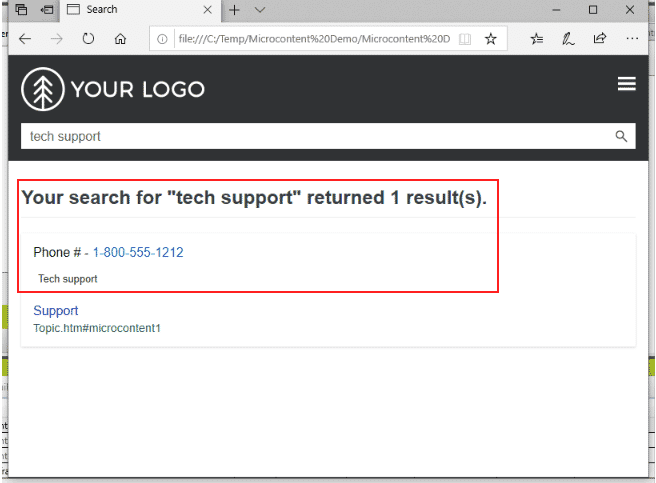Click the YOUR LOGO tree icon
The height and width of the screenshot is (483, 656).
click(43, 89)
